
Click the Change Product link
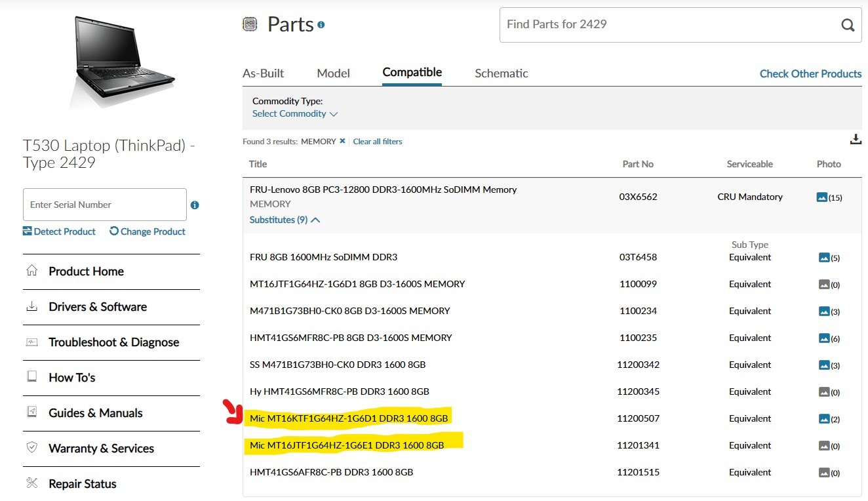click(x=148, y=231)
